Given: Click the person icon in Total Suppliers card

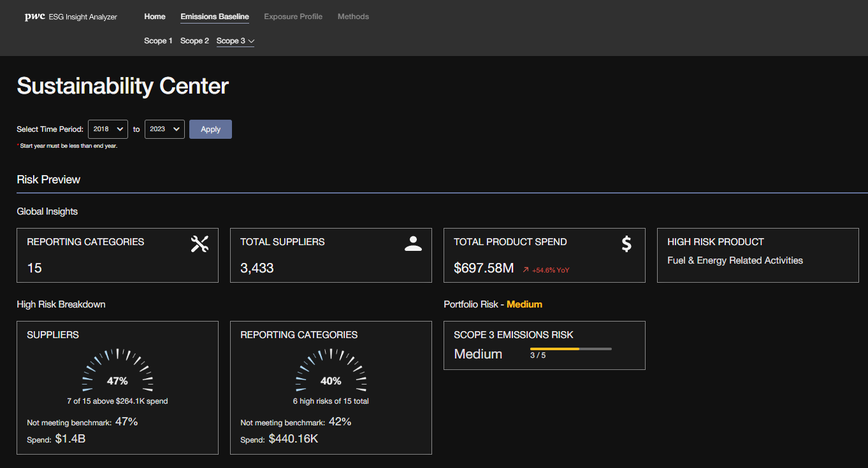Looking at the screenshot, I should pyautogui.click(x=413, y=244).
